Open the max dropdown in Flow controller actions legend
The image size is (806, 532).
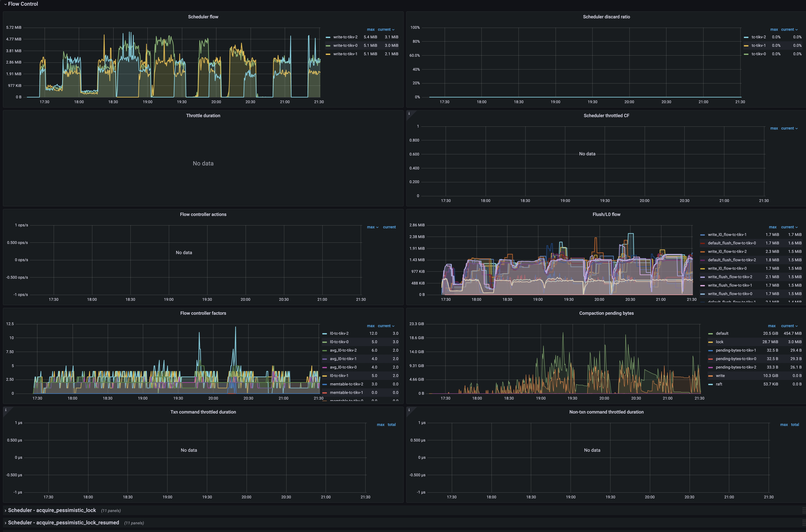pyautogui.click(x=372, y=227)
